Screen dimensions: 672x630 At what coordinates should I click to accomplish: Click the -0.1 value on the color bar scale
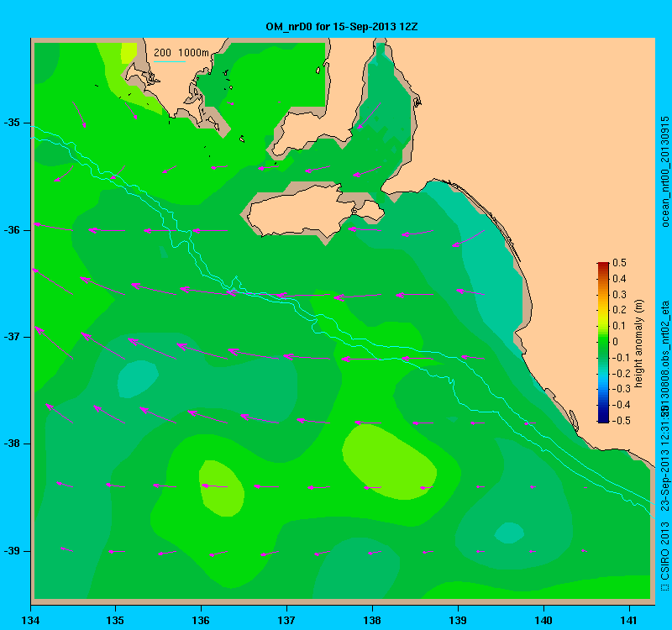pos(621,358)
